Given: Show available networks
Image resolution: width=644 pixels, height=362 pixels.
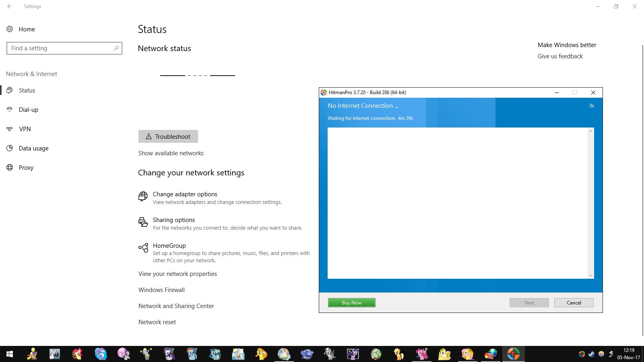Looking at the screenshot, I should point(171,153).
